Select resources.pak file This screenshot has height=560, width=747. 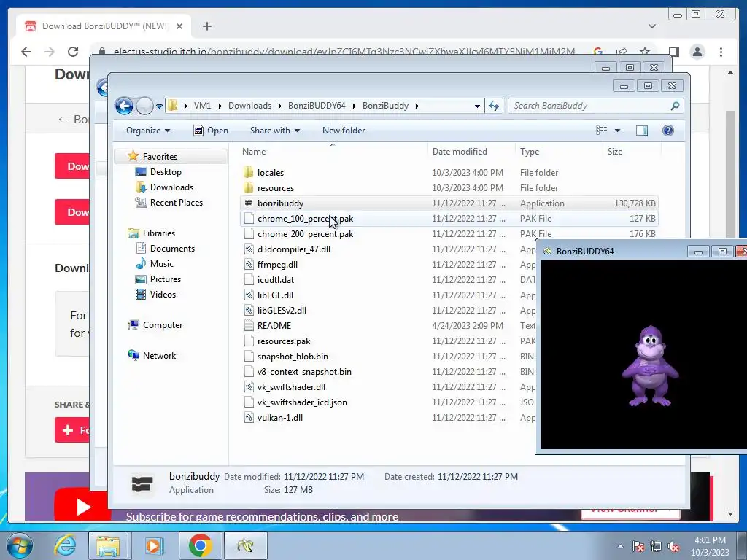[x=284, y=341]
